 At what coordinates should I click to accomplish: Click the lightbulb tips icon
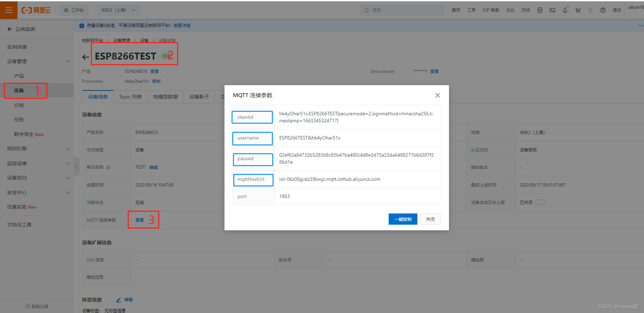pyautogui.click(x=590, y=10)
